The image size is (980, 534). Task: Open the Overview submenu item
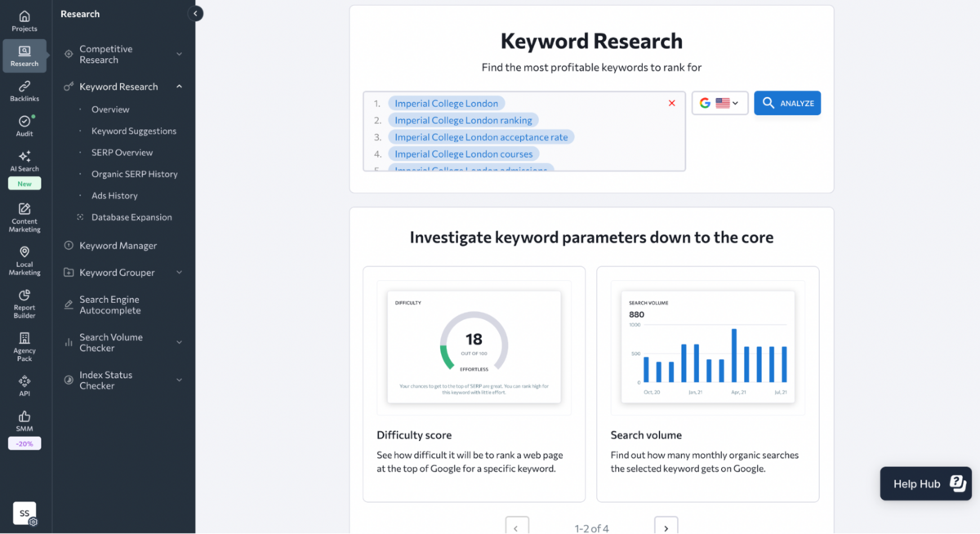pyautogui.click(x=110, y=109)
